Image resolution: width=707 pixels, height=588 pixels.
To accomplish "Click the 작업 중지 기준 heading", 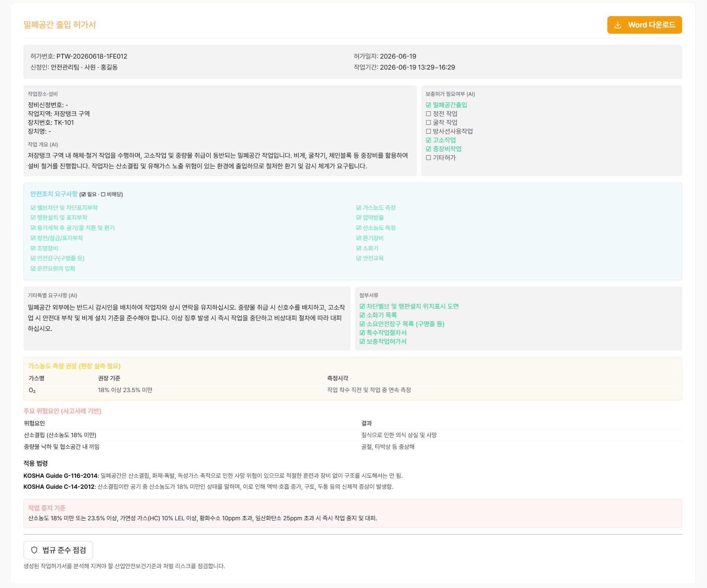I will click(x=47, y=508).
